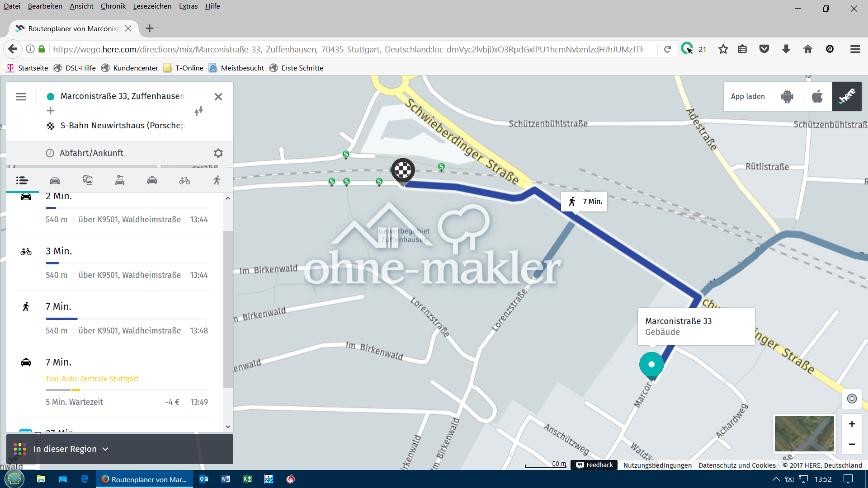Click the HERE logo
The width and height of the screenshot is (868, 488).
click(847, 97)
